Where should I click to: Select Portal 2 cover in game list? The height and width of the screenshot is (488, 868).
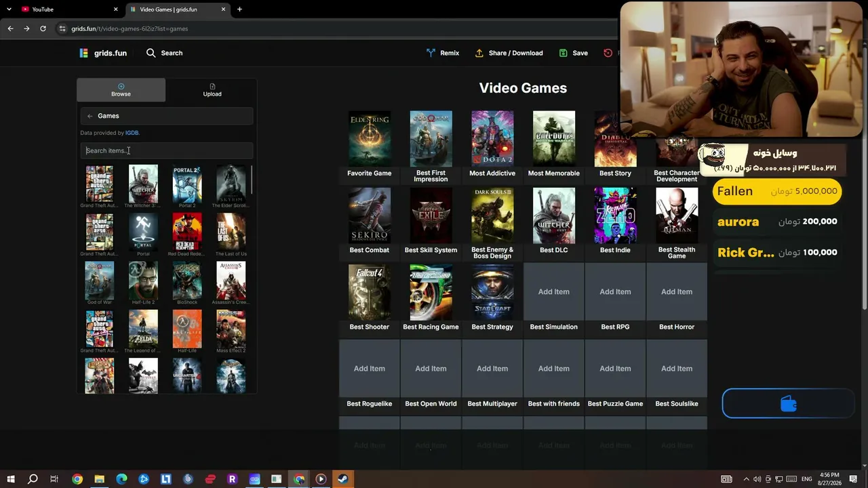click(x=187, y=184)
